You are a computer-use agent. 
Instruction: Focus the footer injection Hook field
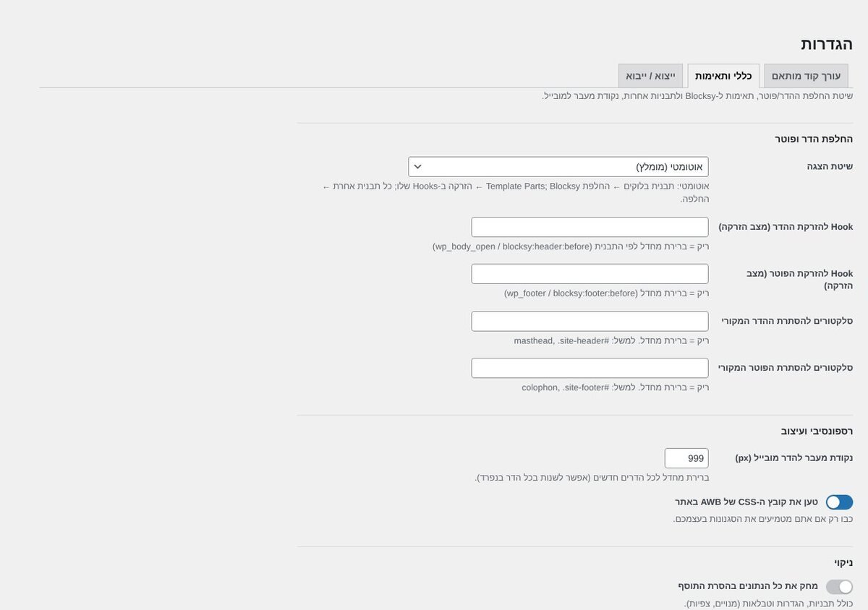tap(590, 274)
